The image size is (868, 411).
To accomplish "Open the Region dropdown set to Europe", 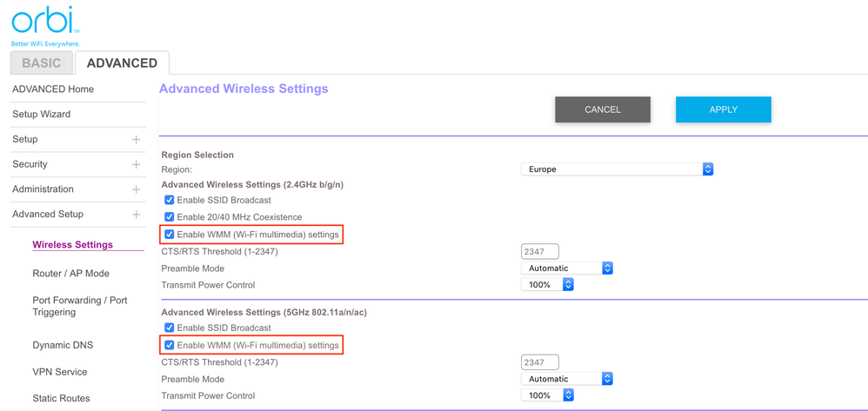I will coord(617,169).
